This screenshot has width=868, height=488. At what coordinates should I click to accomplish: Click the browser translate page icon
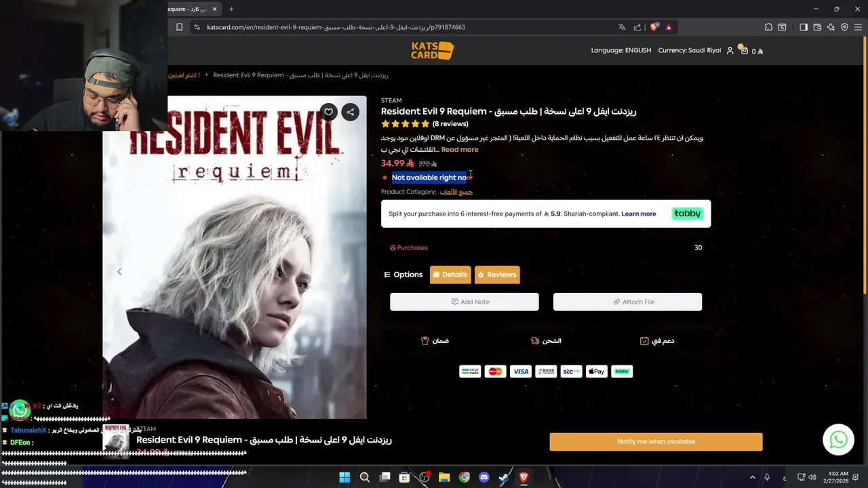622,27
